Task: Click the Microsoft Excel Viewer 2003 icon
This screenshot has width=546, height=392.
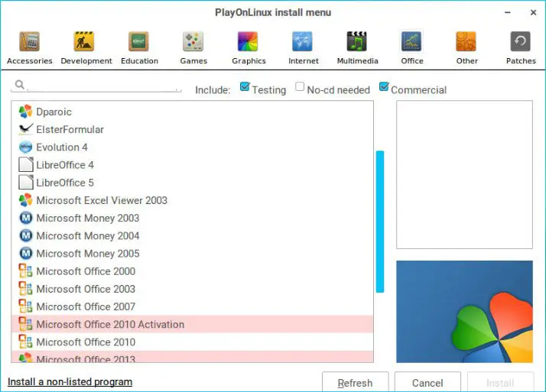Action: click(25, 200)
